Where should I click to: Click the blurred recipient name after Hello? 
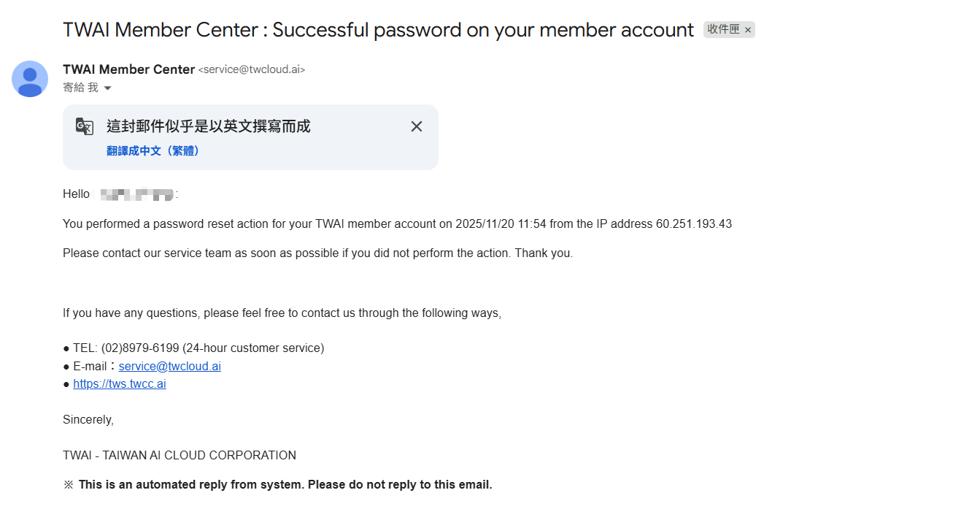pos(136,194)
